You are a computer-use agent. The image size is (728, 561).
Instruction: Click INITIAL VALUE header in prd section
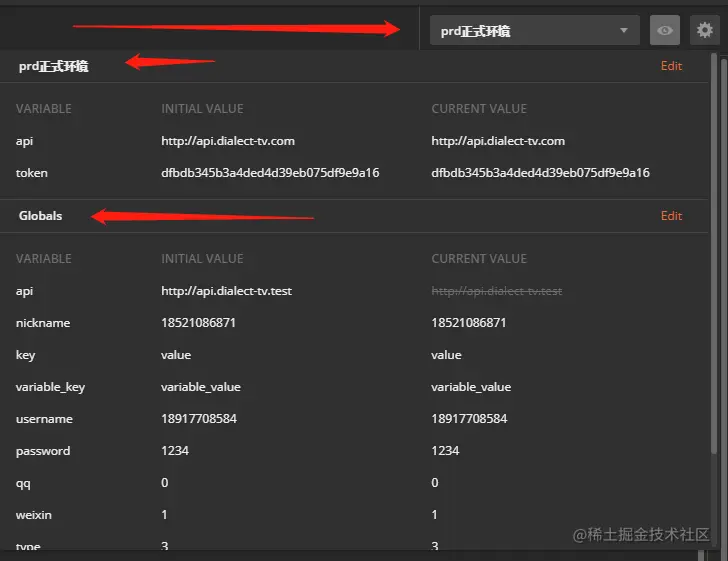click(x=202, y=109)
